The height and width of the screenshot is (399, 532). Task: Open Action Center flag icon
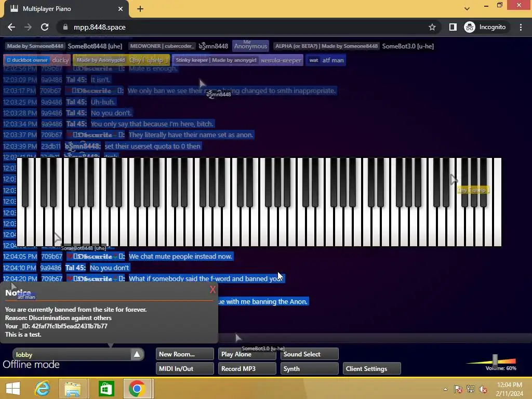point(458,389)
